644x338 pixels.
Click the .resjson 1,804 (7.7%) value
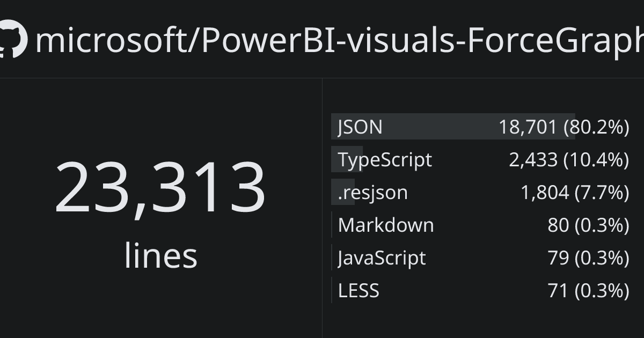coord(575,193)
